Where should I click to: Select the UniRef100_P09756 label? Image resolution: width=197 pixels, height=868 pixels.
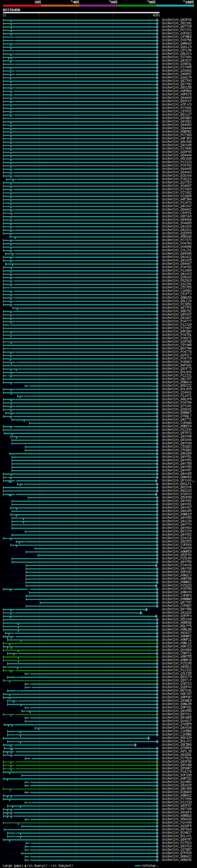(177, 40)
